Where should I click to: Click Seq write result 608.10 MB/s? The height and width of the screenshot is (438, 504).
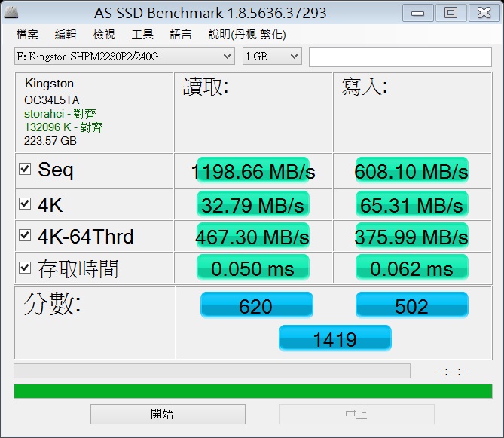click(411, 171)
